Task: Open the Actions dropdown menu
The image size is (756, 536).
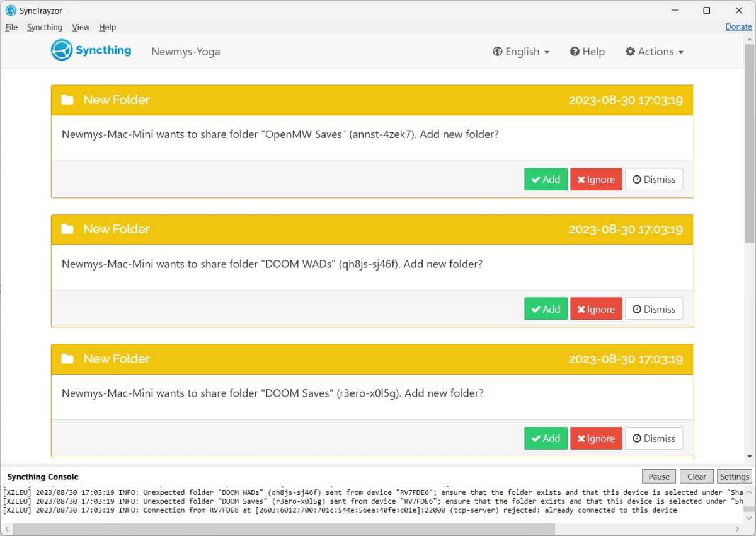Action: (x=654, y=52)
